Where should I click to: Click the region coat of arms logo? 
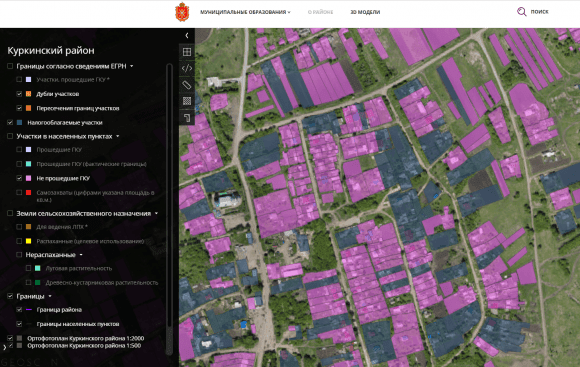click(182, 12)
